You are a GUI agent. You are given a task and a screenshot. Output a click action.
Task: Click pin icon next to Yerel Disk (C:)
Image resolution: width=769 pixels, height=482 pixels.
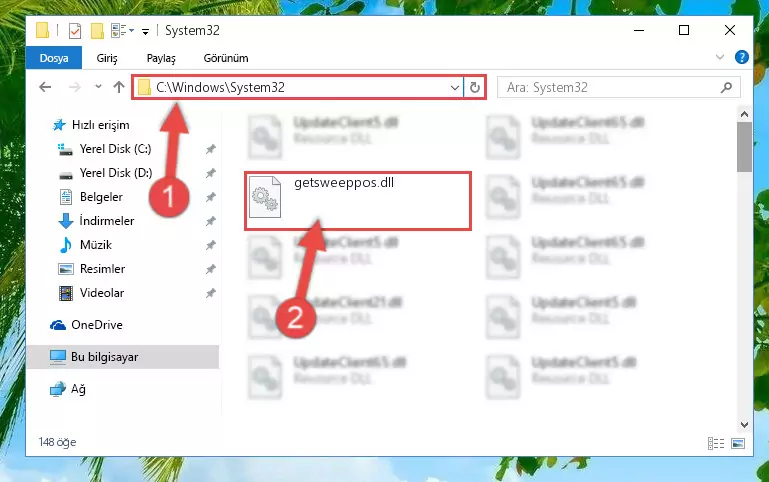click(210, 149)
